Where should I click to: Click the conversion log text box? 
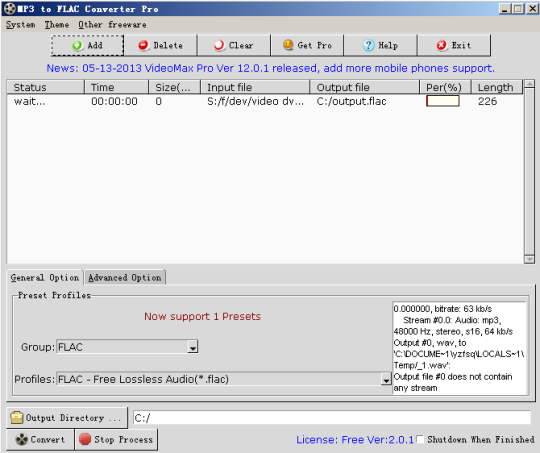(460, 348)
